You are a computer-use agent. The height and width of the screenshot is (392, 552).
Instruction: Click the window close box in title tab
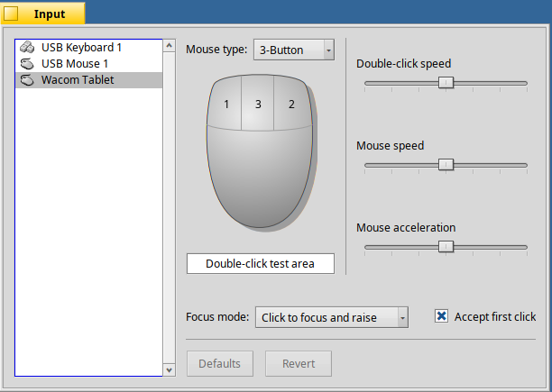pyautogui.click(x=11, y=14)
